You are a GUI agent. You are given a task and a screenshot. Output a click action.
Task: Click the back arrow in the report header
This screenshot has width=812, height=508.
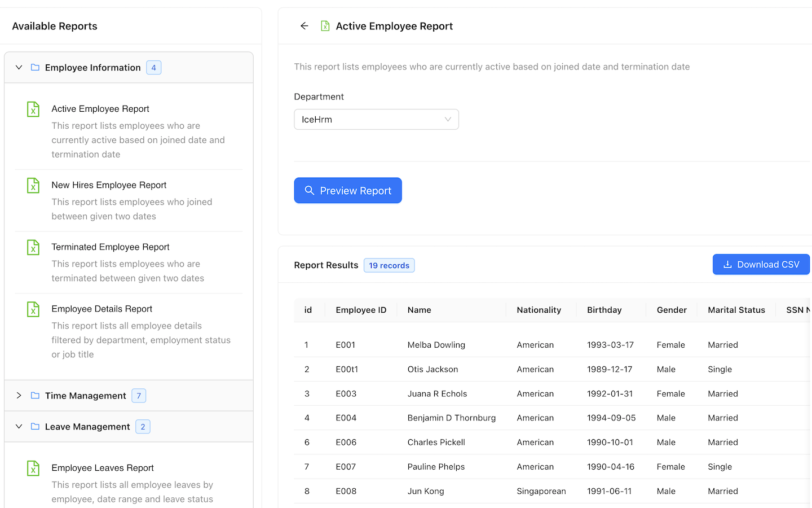click(304, 25)
